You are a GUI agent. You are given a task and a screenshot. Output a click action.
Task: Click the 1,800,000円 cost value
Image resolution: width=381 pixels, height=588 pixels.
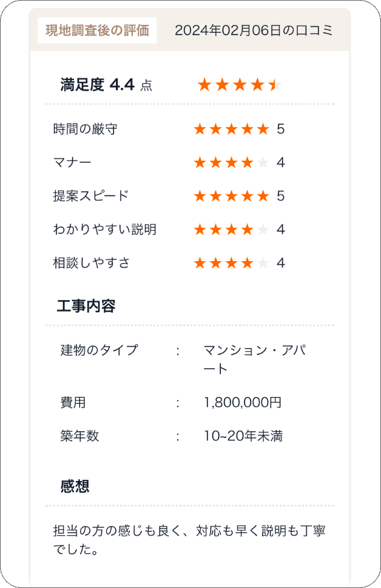[243, 402]
